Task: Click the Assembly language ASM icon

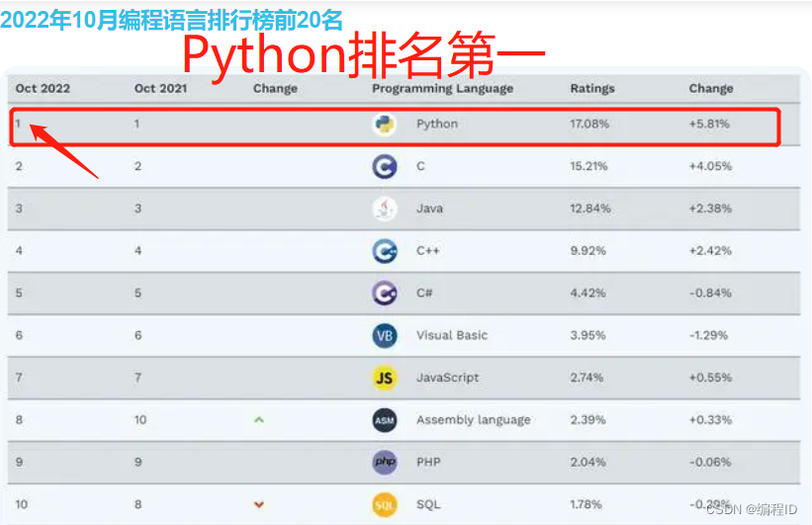Action: (385, 420)
